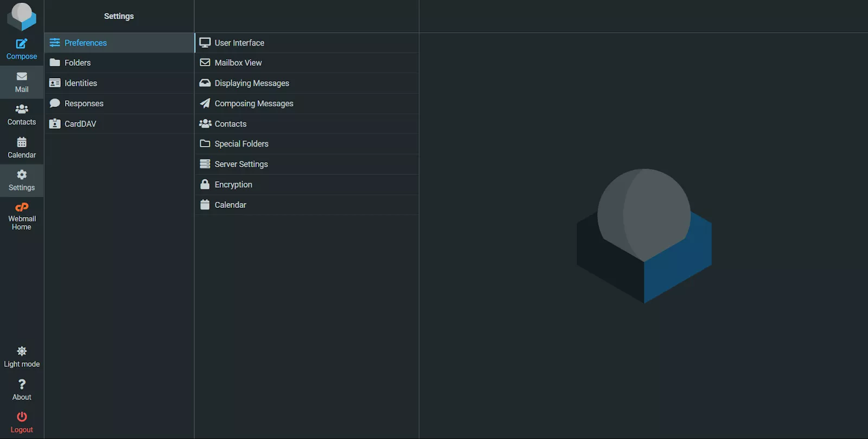Screen dimensions: 868x439
Task: Open the Contacts sidebar icon
Action: click(x=22, y=114)
